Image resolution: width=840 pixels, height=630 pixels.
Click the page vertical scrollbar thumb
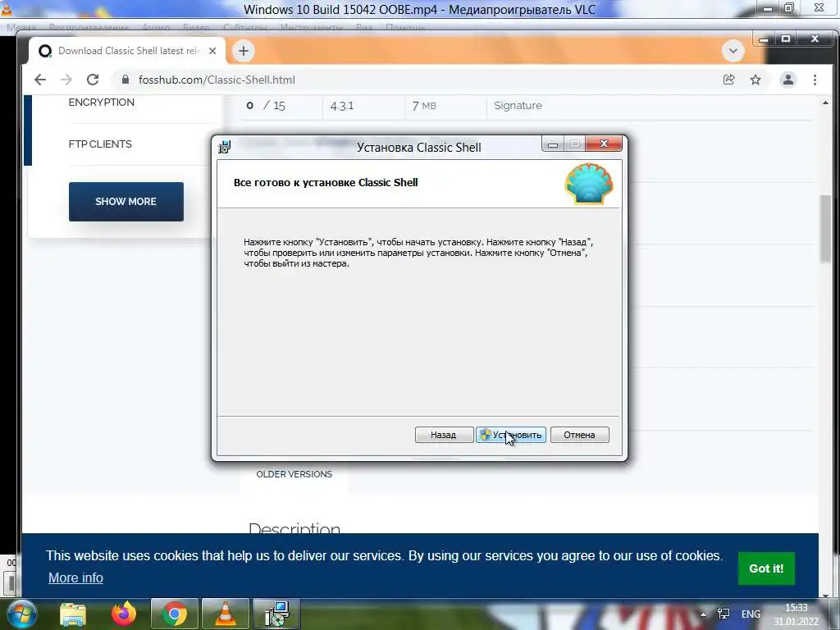[825, 229]
